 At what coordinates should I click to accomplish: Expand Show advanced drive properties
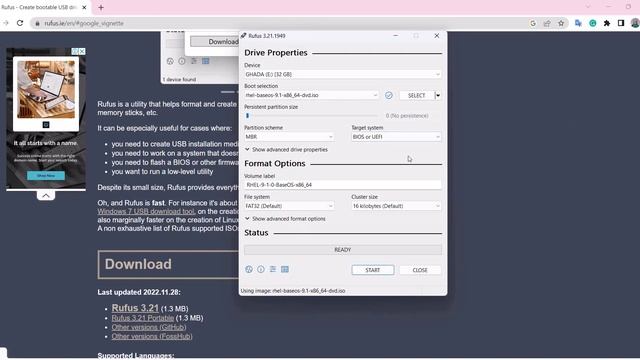click(286, 150)
